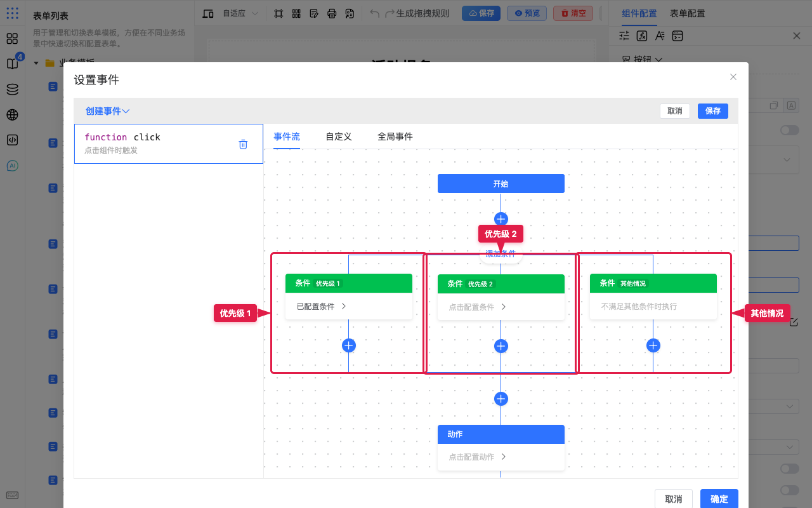Click the printer icon in the toolbar

(332, 13)
